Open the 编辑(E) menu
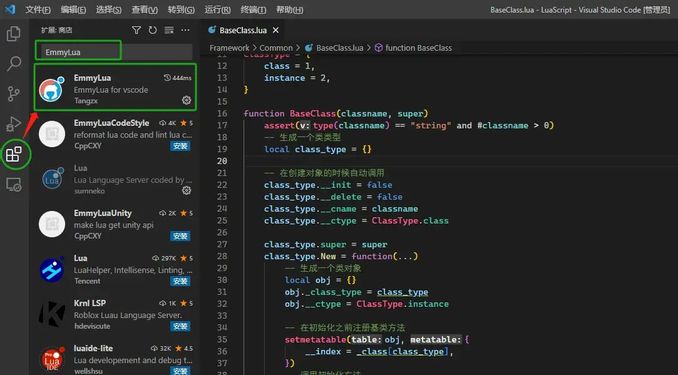This screenshot has height=375, width=678. 73,10
